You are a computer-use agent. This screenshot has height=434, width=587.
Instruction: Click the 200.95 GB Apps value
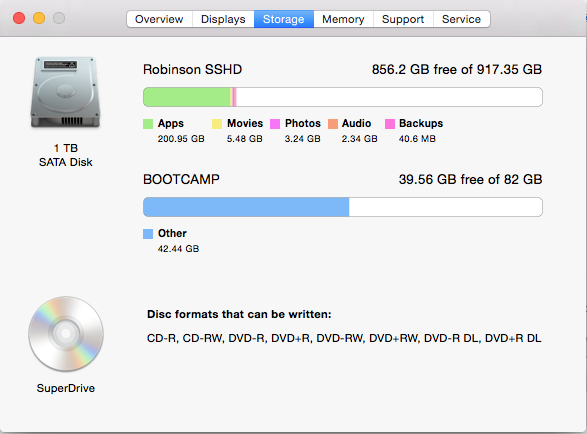pyautogui.click(x=181, y=139)
